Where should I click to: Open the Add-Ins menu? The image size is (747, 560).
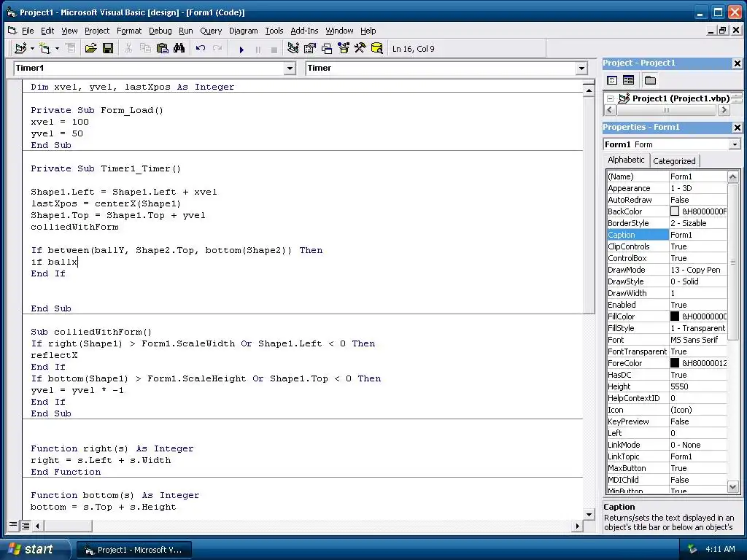(x=304, y=31)
